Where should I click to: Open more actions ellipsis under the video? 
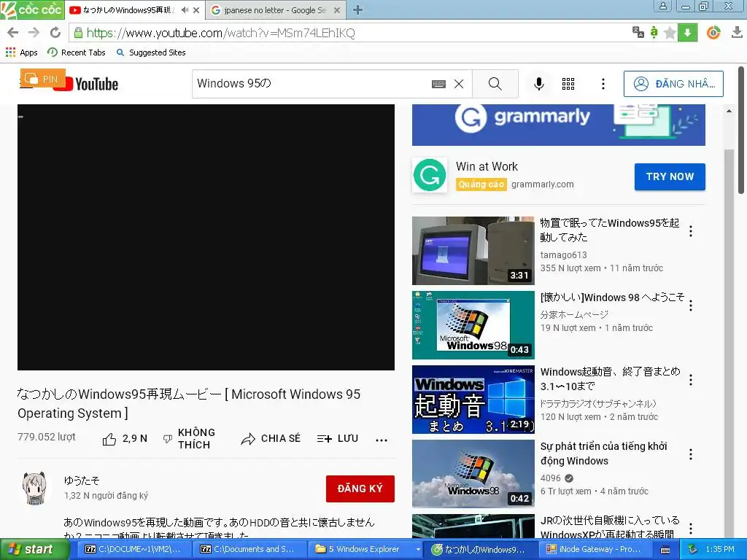click(x=382, y=440)
